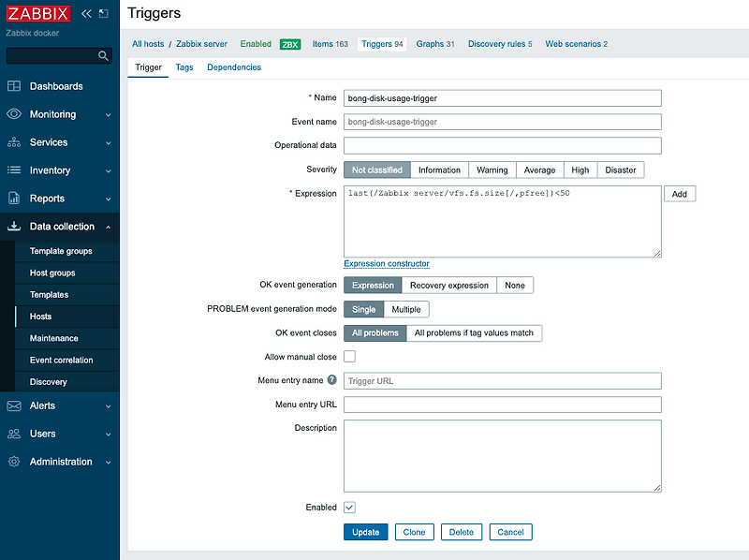Image resolution: width=749 pixels, height=560 pixels.
Task: Click the ZABBIX logo
Action: (x=37, y=13)
